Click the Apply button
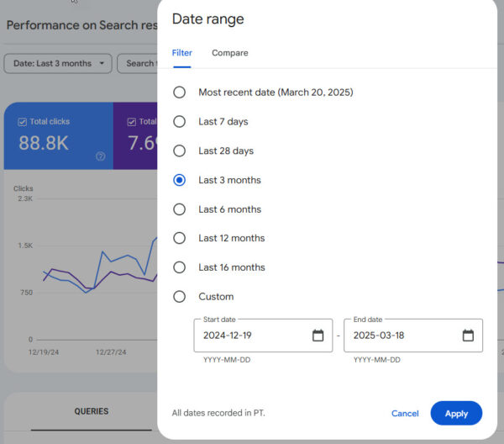The image size is (504, 444). click(456, 413)
